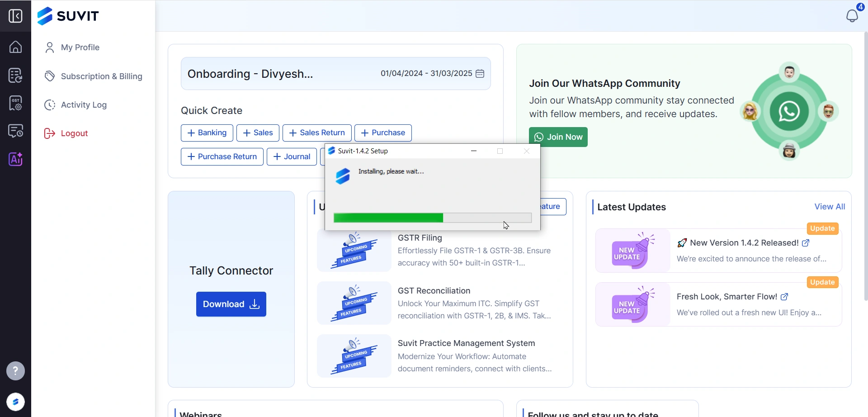868x417 pixels.
Task: Minimize the Suvit-1.4.2 Setup window
Action: tap(474, 151)
